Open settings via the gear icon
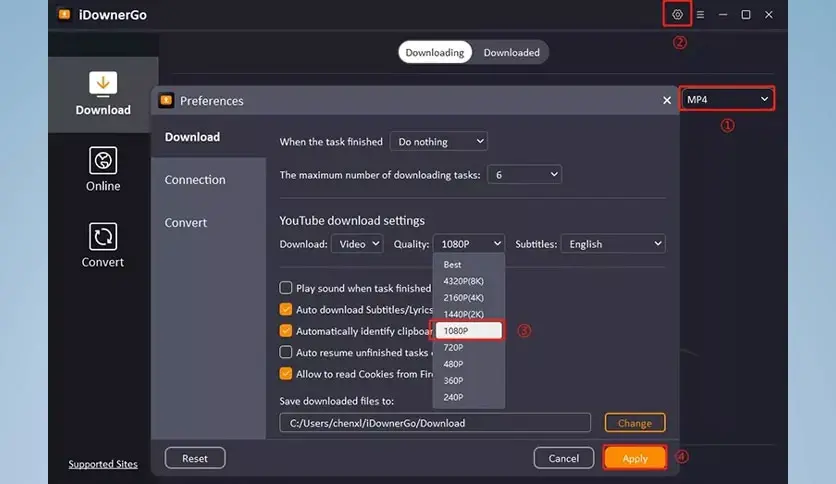The height and width of the screenshot is (484, 836). tap(677, 15)
